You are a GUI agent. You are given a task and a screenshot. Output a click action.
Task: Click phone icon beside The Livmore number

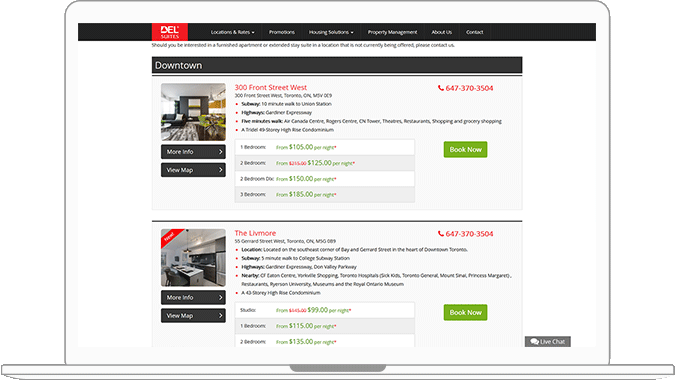click(x=441, y=234)
